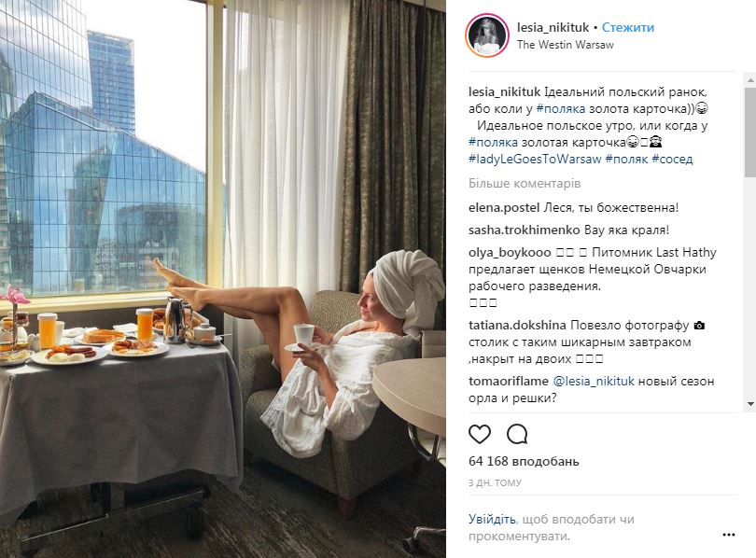This screenshot has width=756, height=558.
Task: Open The Westin Warsaw location link
Action: (x=565, y=45)
